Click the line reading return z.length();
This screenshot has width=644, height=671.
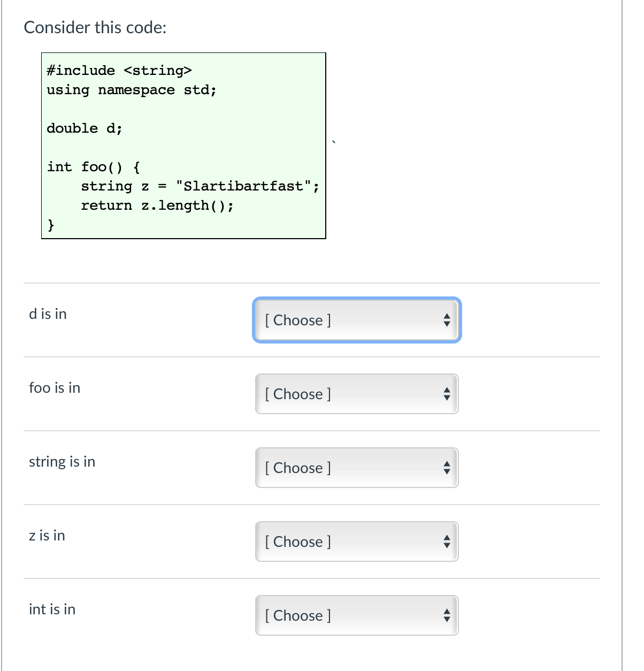tap(158, 205)
